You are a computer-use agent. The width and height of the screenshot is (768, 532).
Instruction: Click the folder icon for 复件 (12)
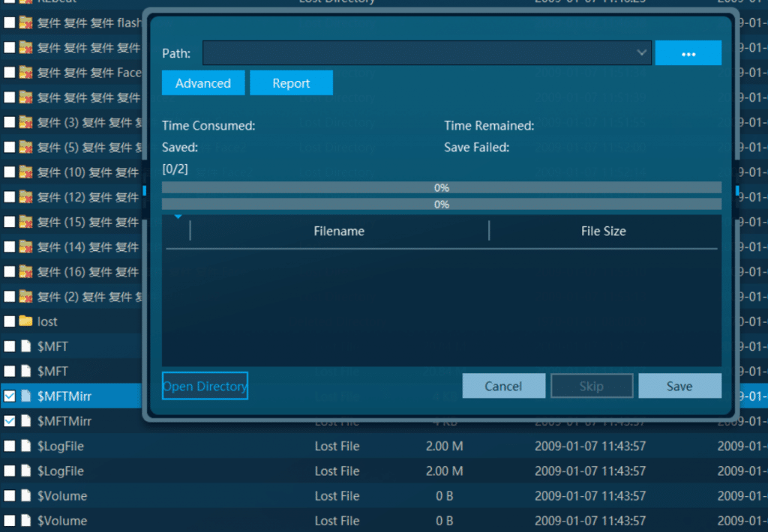[26, 197]
